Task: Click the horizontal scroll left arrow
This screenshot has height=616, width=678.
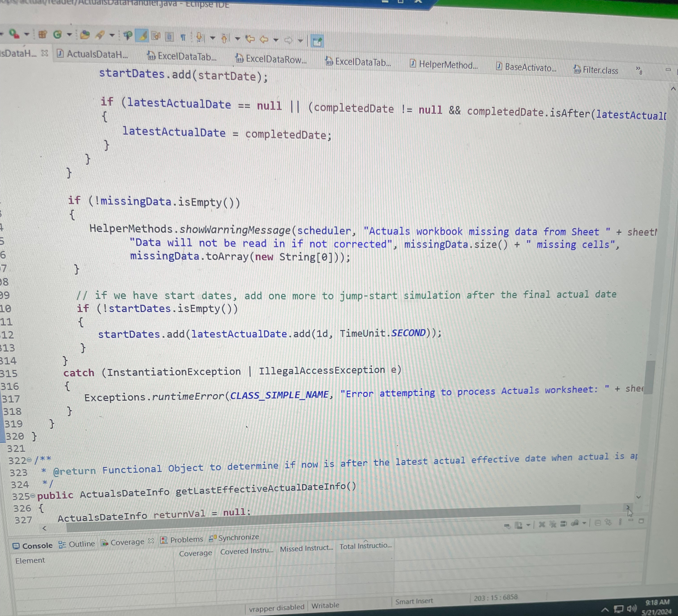Action: [44, 529]
